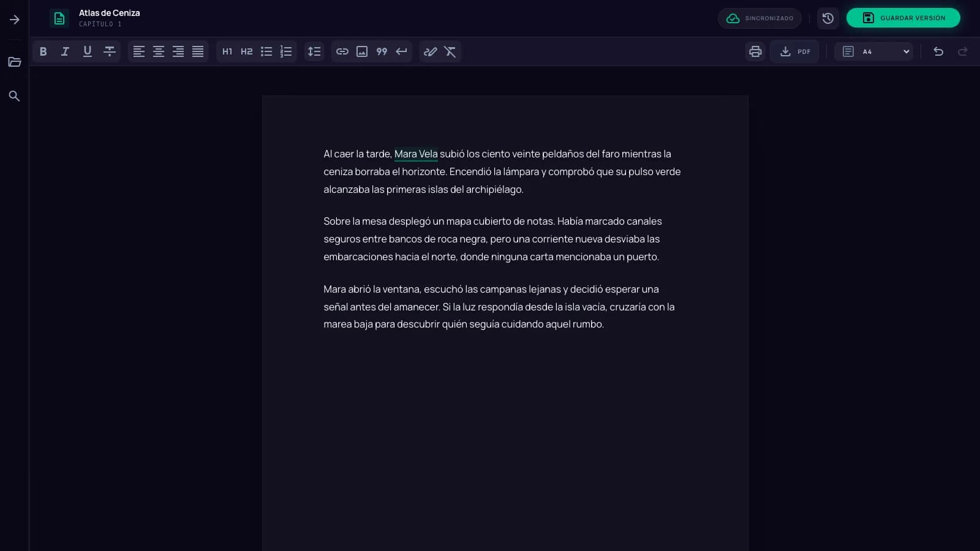The image size is (980, 551).
Task: Toggle italic formatting
Action: pos(65,51)
